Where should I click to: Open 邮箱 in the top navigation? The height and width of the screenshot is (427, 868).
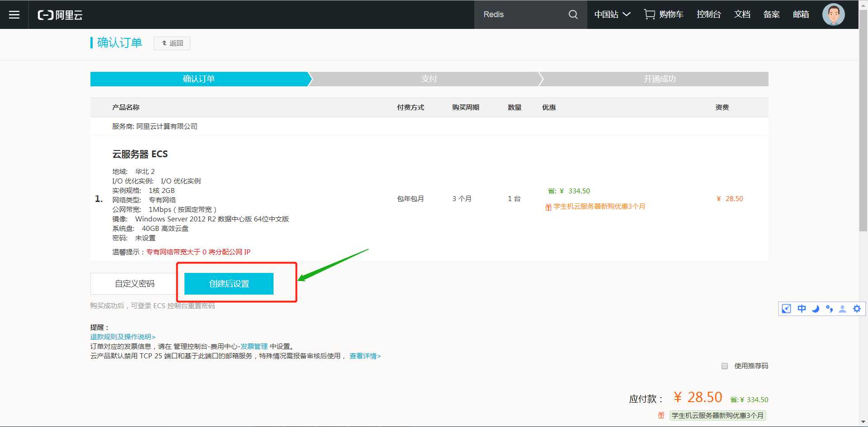[801, 14]
